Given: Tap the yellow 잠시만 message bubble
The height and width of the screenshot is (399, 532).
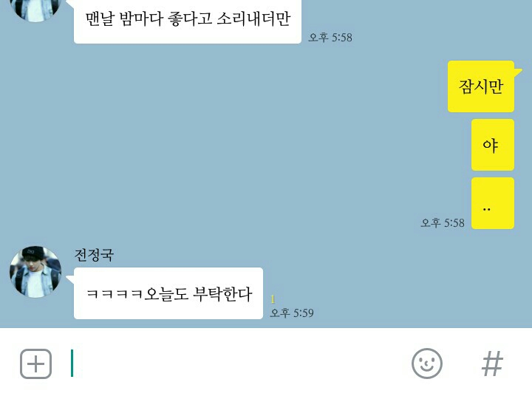Looking at the screenshot, I should pyautogui.click(x=481, y=86).
